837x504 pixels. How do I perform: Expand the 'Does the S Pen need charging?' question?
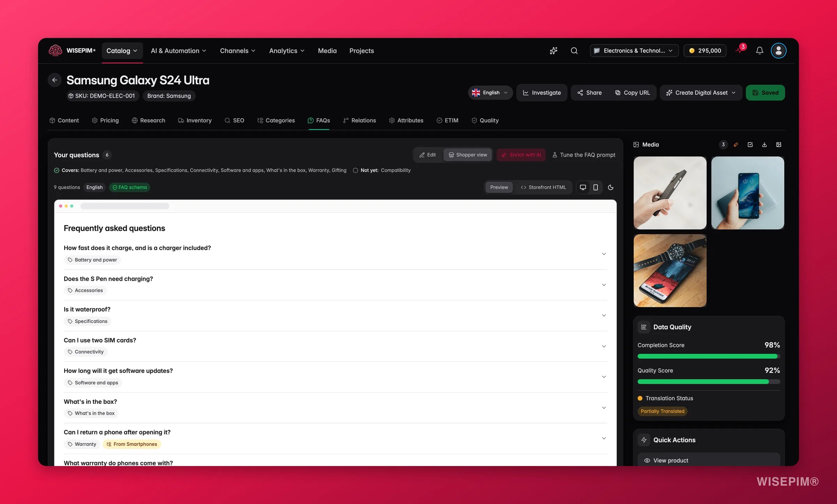335,285
